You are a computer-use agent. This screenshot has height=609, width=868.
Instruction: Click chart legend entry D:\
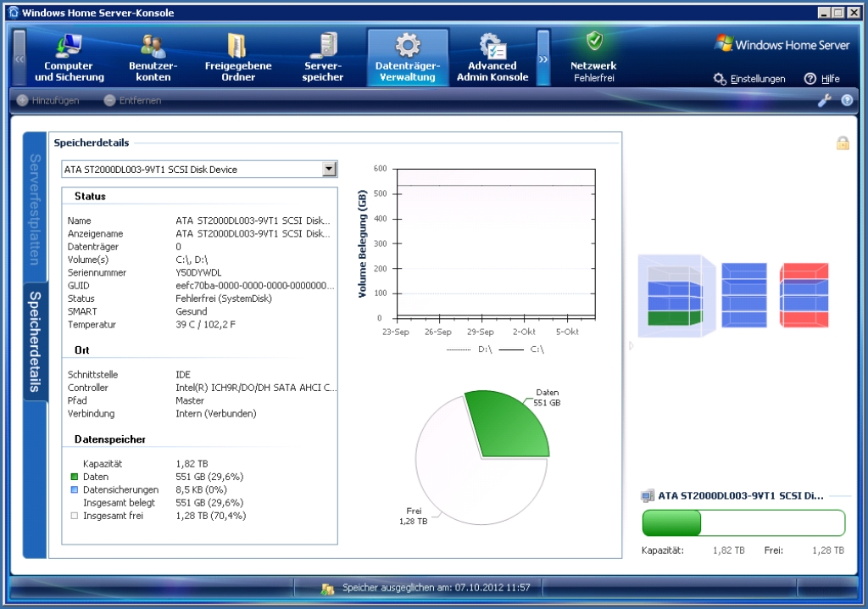(x=470, y=349)
